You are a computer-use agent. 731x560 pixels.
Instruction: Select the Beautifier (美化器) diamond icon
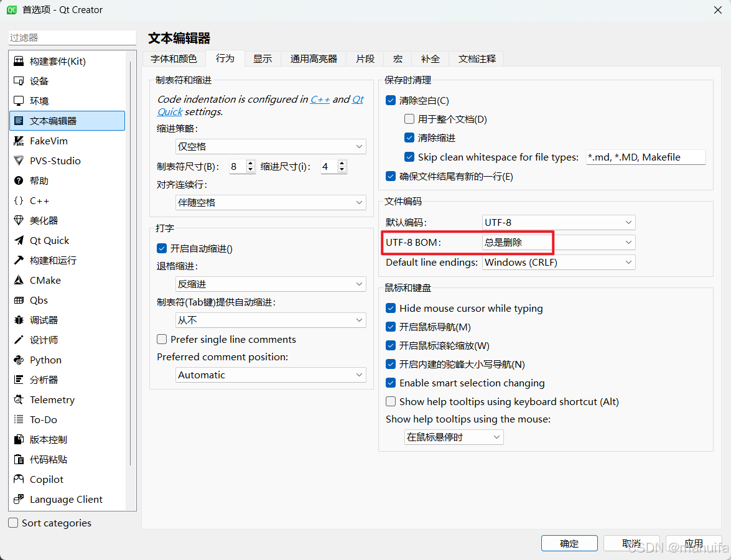[19, 220]
